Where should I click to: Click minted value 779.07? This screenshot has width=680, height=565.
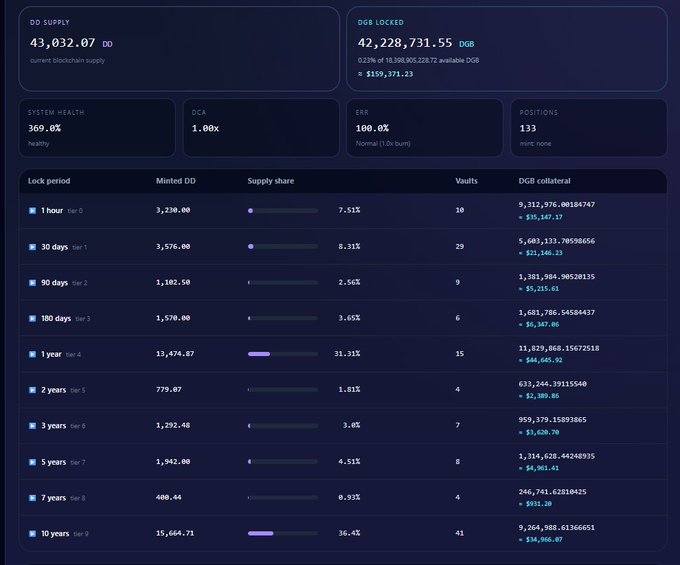tap(169, 389)
